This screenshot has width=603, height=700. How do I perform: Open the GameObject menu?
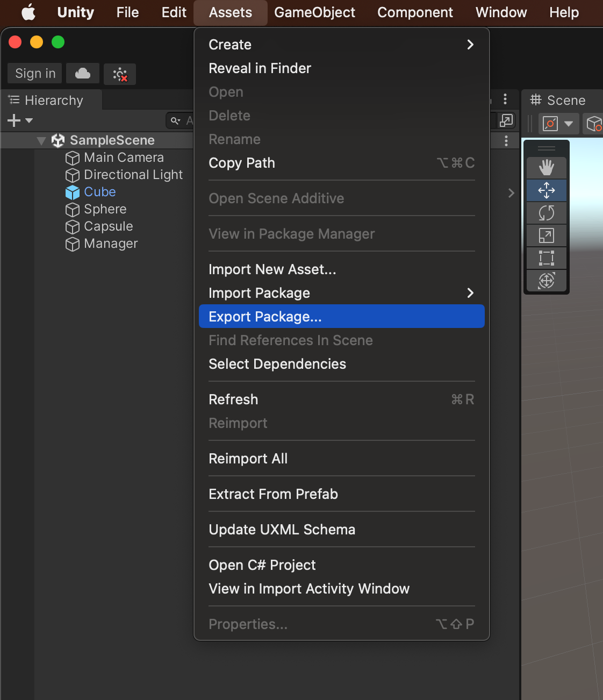(x=314, y=12)
